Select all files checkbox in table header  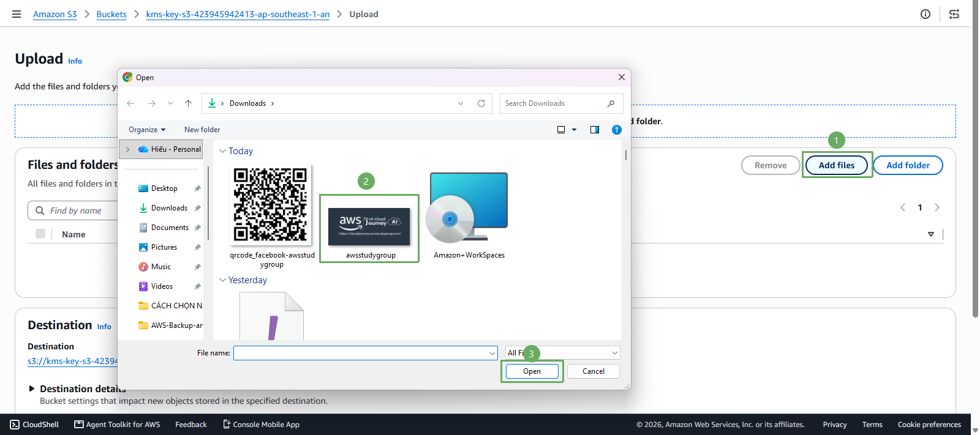40,234
